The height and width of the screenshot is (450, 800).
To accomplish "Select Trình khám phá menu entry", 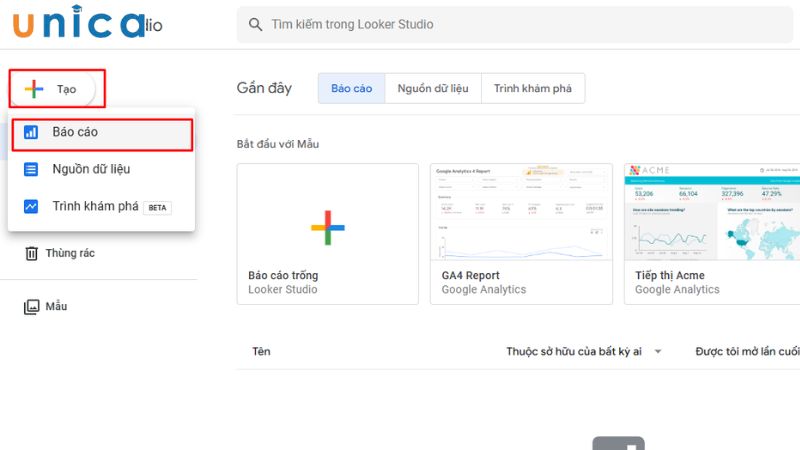I will coord(101,207).
